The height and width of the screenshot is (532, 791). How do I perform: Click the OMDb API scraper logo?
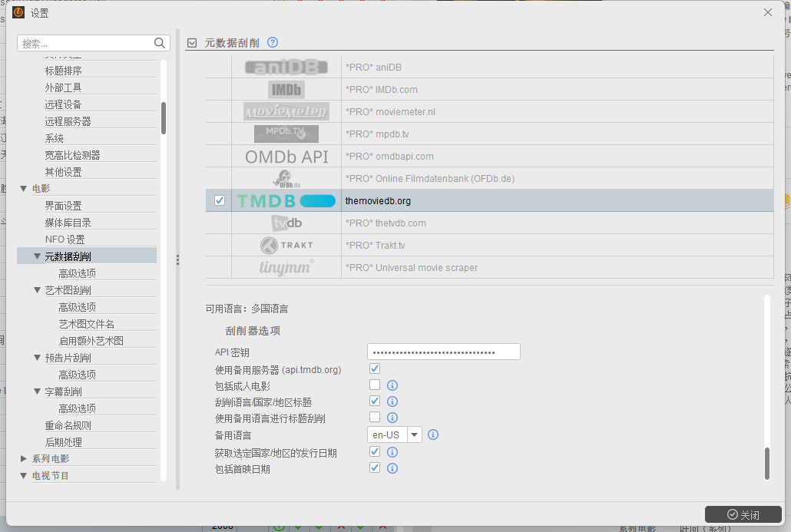pyautogui.click(x=285, y=156)
